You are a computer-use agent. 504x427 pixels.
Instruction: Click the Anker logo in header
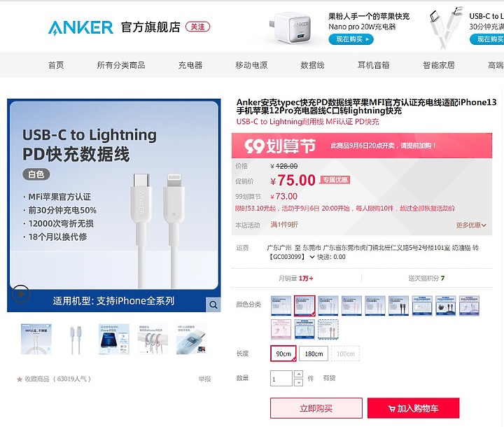click(x=80, y=27)
